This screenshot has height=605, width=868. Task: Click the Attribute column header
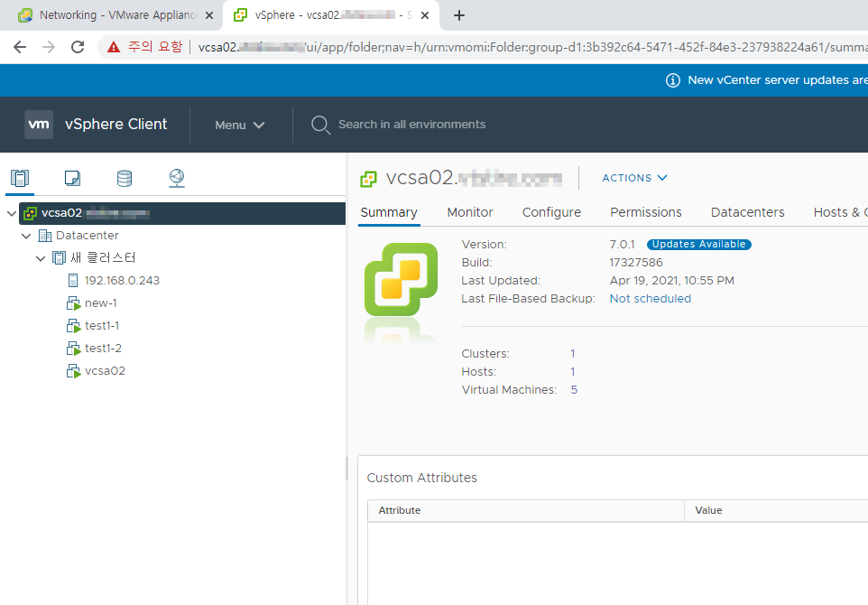click(x=526, y=510)
